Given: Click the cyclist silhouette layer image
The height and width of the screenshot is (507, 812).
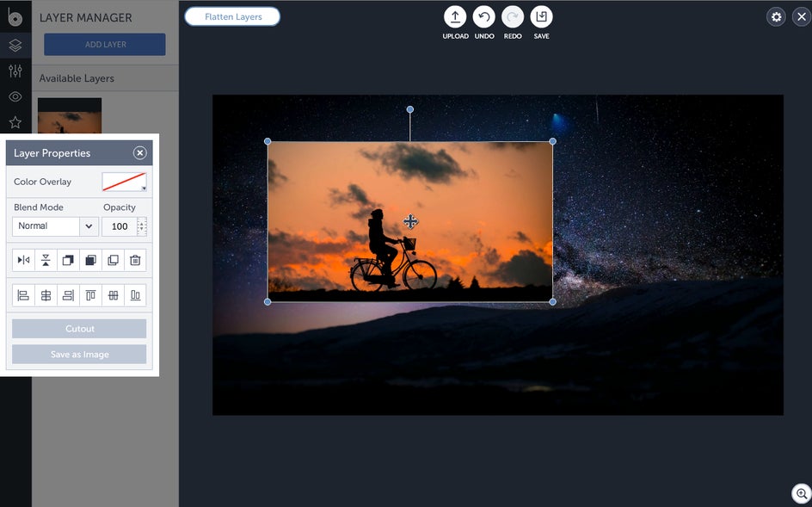Looking at the screenshot, I should [410, 221].
